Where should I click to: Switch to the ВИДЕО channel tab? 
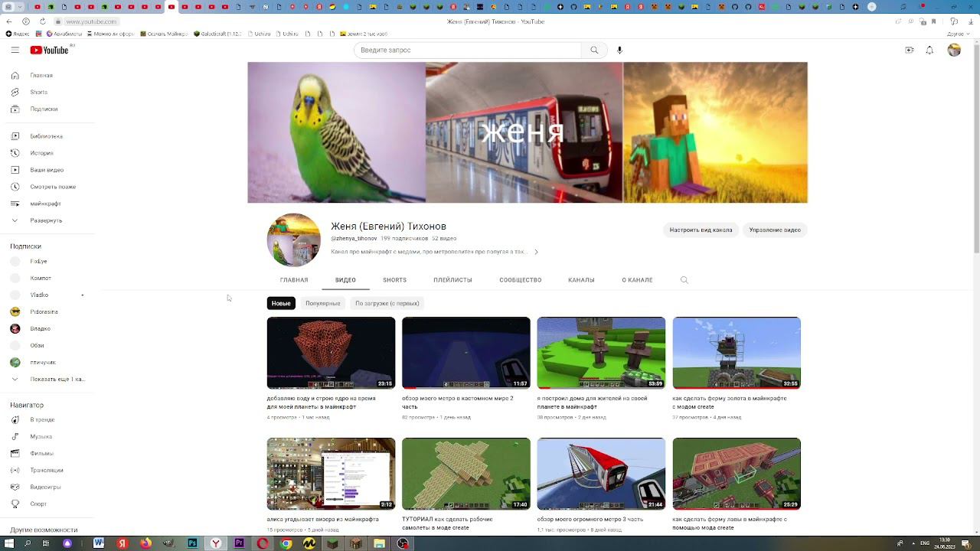click(345, 280)
